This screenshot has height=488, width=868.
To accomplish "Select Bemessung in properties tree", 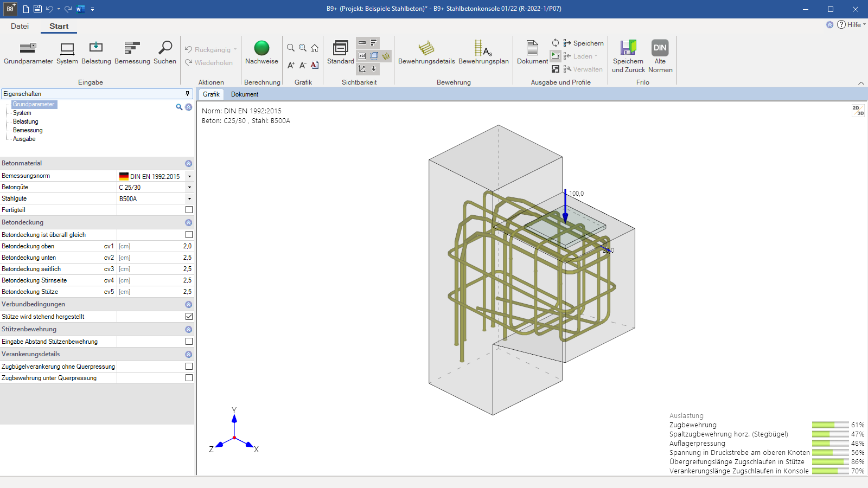I will click(28, 130).
